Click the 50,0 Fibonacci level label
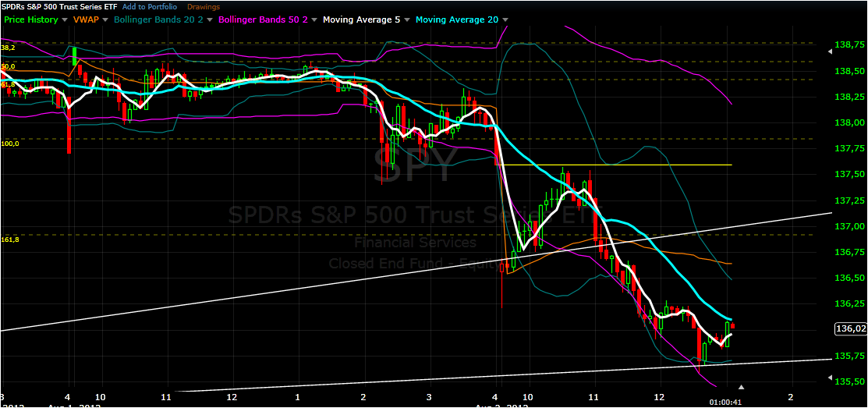 [9, 66]
